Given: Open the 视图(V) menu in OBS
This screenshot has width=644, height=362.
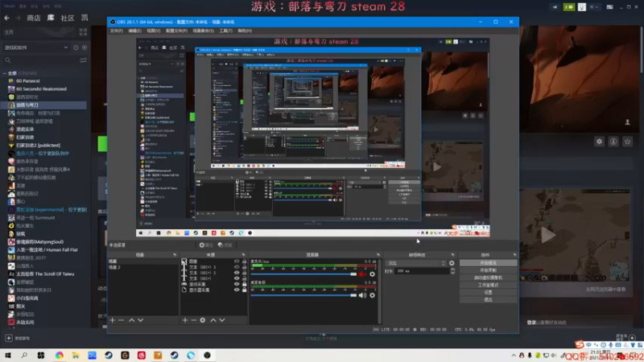Looking at the screenshot, I should click(x=154, y=31).
